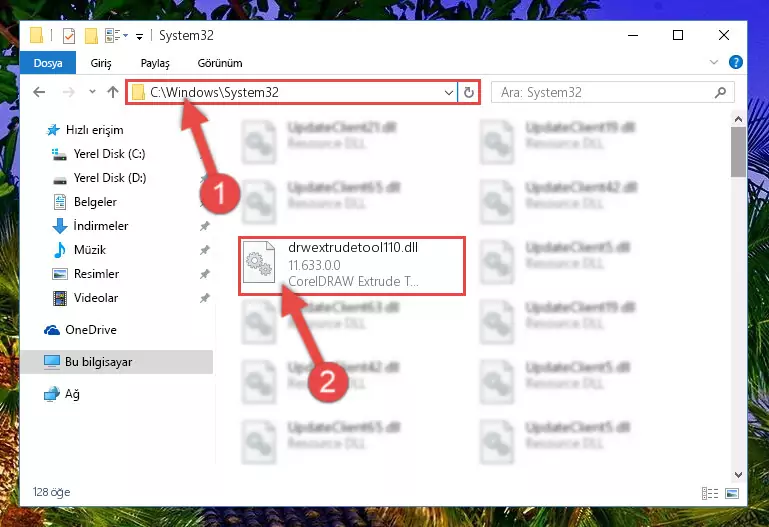
Task: Maximize the System32 window
Action: click(x=678, y=35)
